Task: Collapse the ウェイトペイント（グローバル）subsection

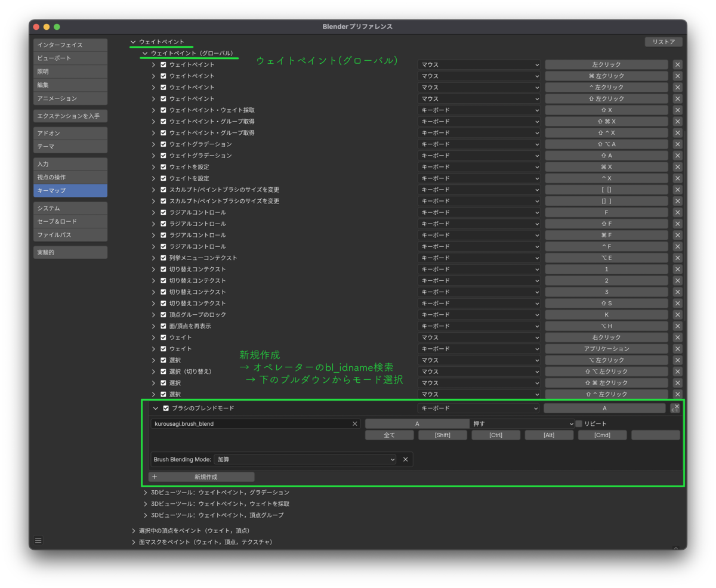Action: [145, 53]
